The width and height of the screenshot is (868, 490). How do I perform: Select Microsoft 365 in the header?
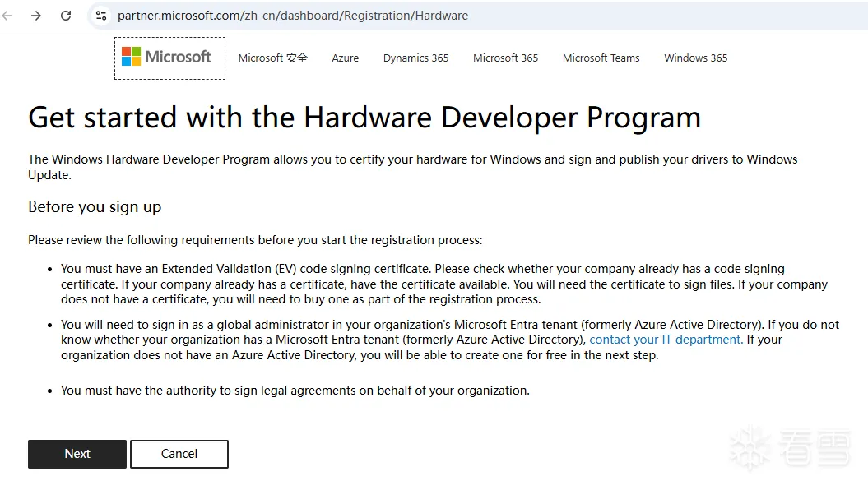[505, 58]
